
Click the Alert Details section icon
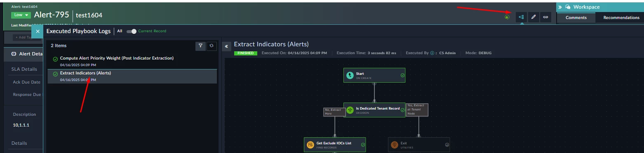[x=14, y=54]
